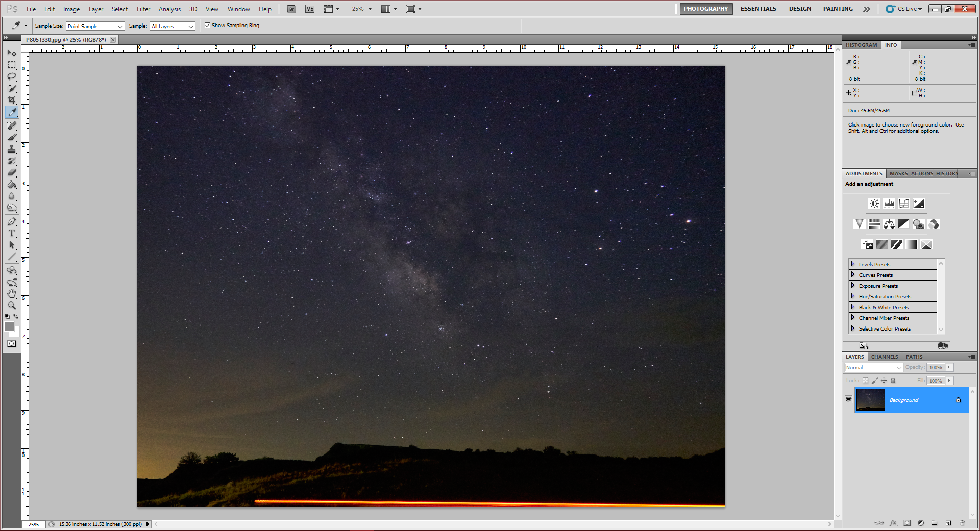Toggle Lock image pixels
Viewport: 980px width, 531px height.
coord(875,381)
